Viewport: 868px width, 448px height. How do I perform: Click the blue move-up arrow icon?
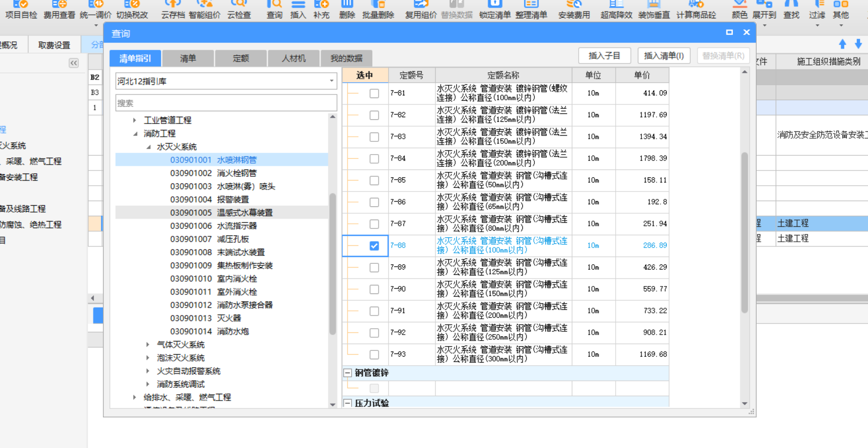[x=843, y=44]
